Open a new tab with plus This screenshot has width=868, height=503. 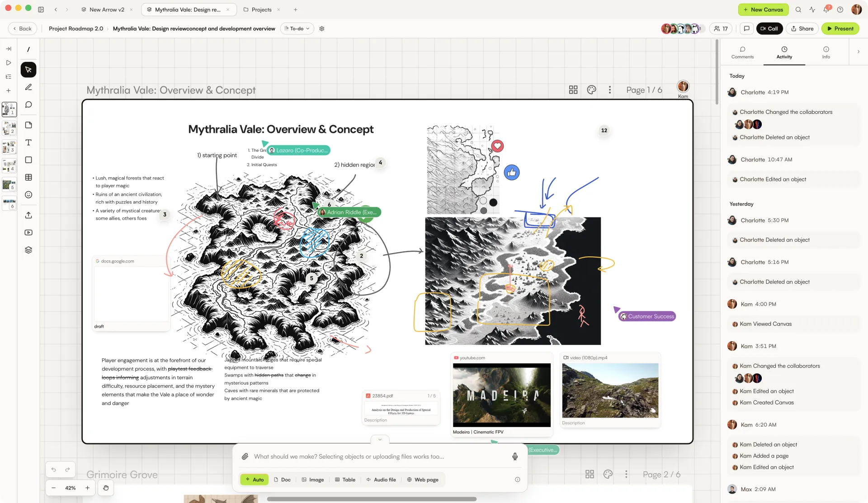[295, 9]
